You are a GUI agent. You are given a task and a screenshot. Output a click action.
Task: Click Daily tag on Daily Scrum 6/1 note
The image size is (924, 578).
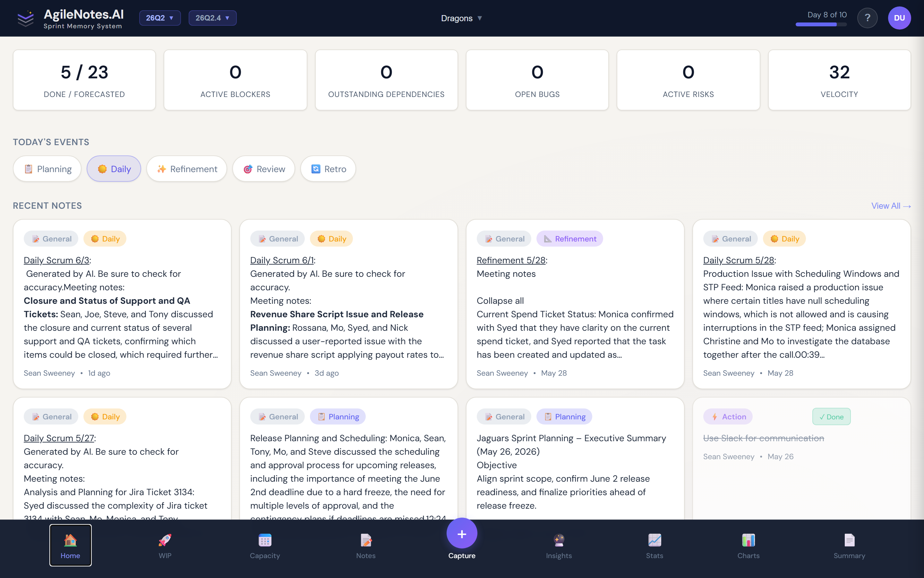[331, 239]
